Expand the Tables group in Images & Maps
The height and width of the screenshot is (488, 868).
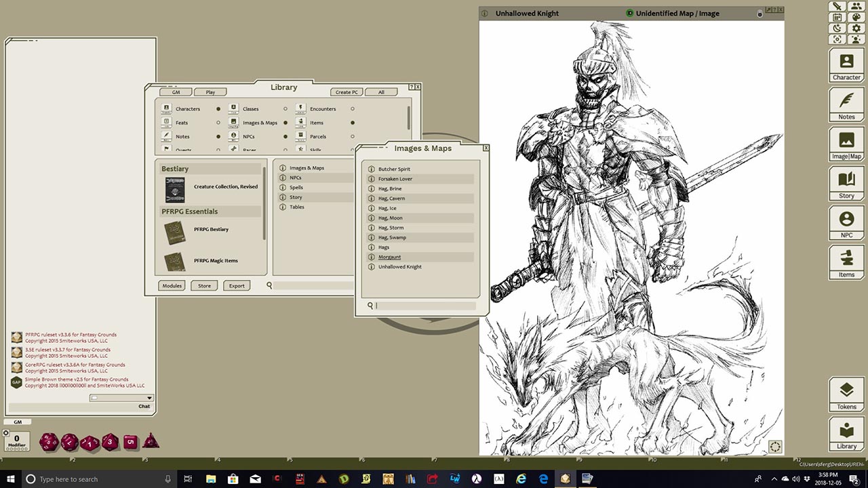(296, 207)
